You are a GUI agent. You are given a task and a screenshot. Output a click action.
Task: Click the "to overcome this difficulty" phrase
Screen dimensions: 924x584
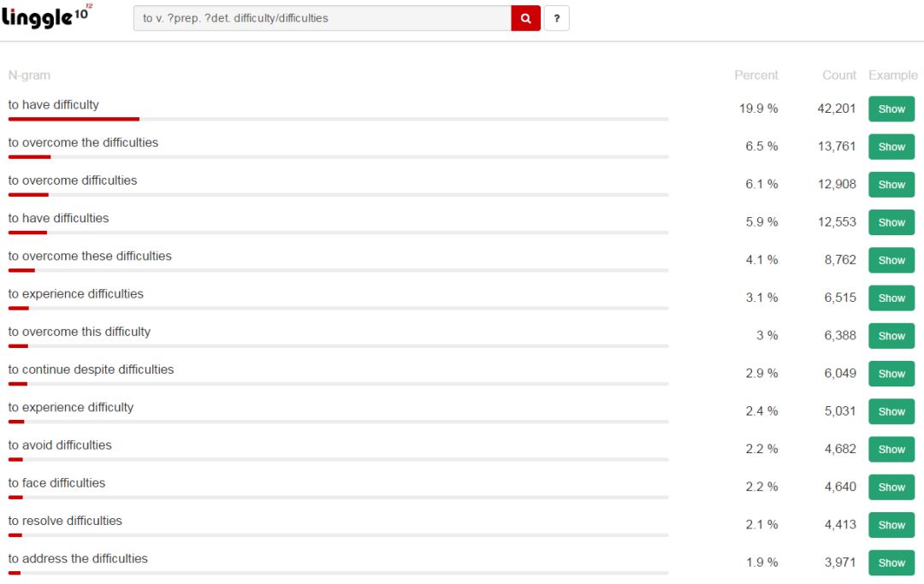click(80, 332)
